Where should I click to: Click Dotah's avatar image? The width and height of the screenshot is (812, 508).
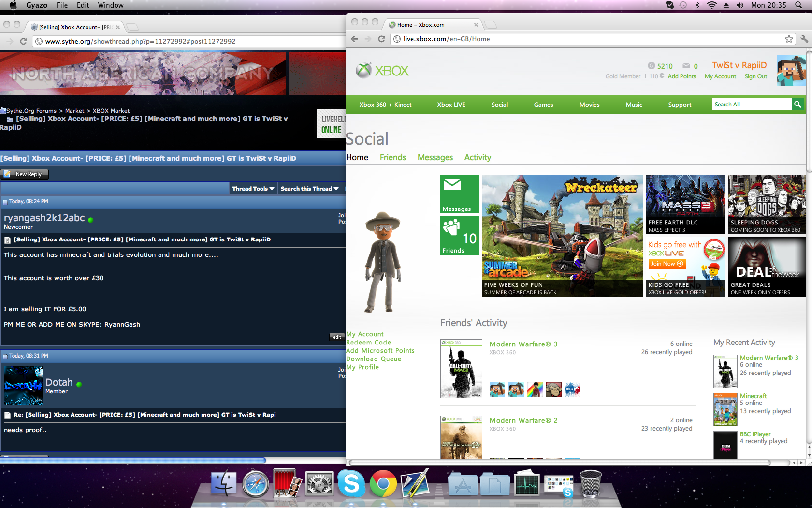23,386
